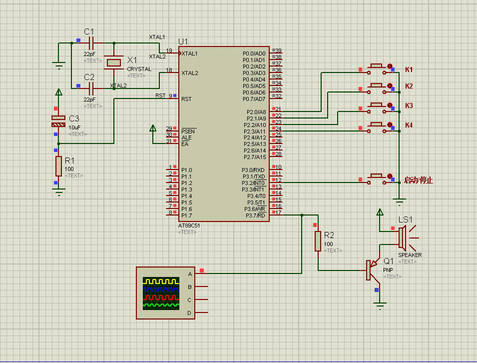Click the P3.2/INT0 pin name
477x363 pixels.
[x=254, y=183]
